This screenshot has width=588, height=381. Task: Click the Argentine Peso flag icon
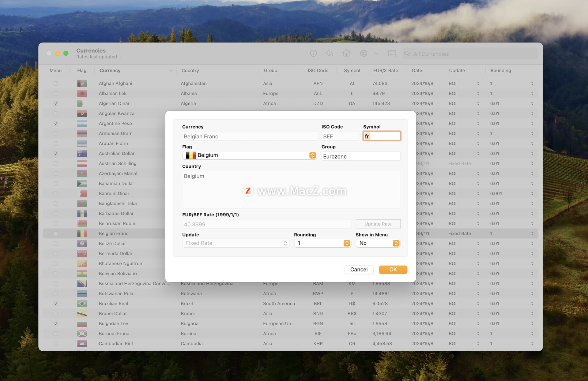coord(82,123)
